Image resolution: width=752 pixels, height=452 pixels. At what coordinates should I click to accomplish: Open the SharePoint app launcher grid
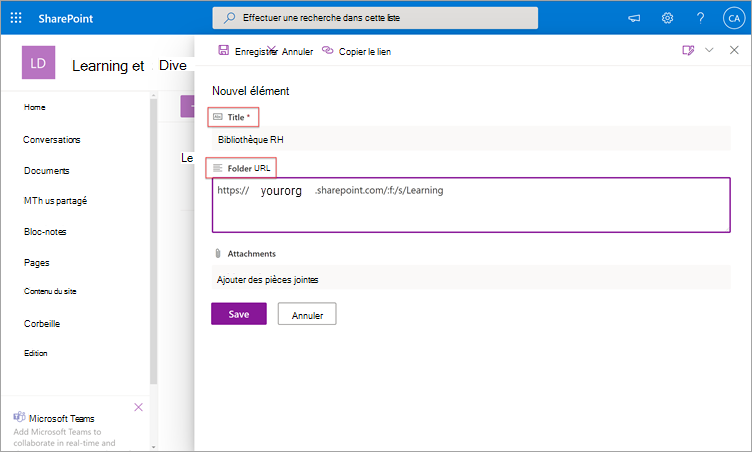click(16, 18)
